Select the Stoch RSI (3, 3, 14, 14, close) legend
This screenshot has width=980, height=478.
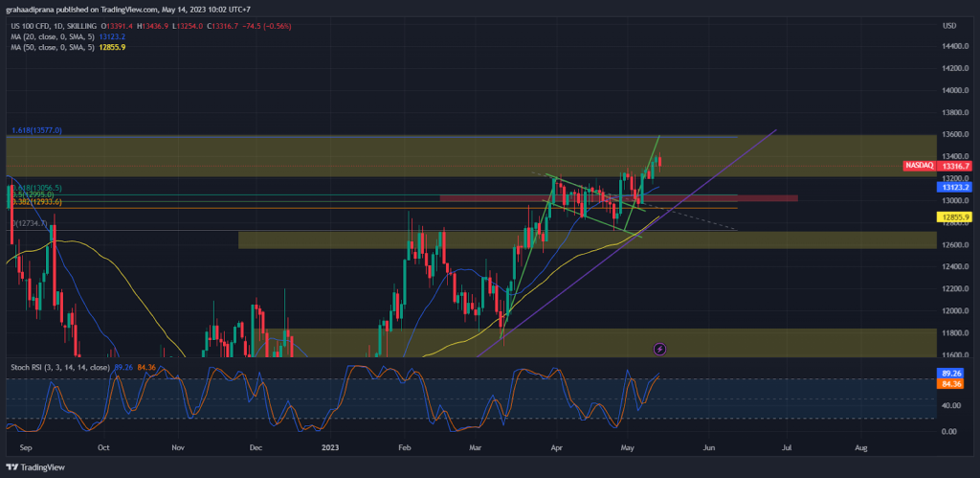(60, 367)
